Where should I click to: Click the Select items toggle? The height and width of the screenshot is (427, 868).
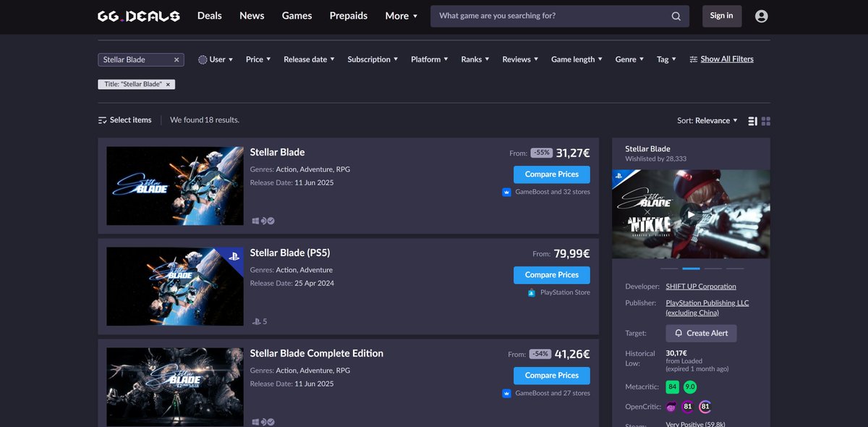point(125,120)
